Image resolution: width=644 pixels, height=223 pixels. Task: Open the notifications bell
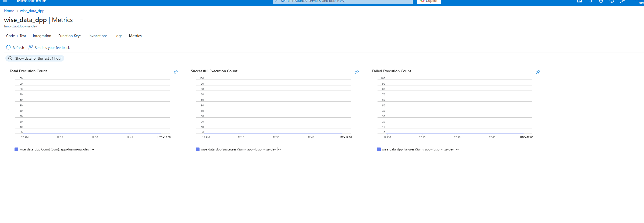(x=590, y=1)
